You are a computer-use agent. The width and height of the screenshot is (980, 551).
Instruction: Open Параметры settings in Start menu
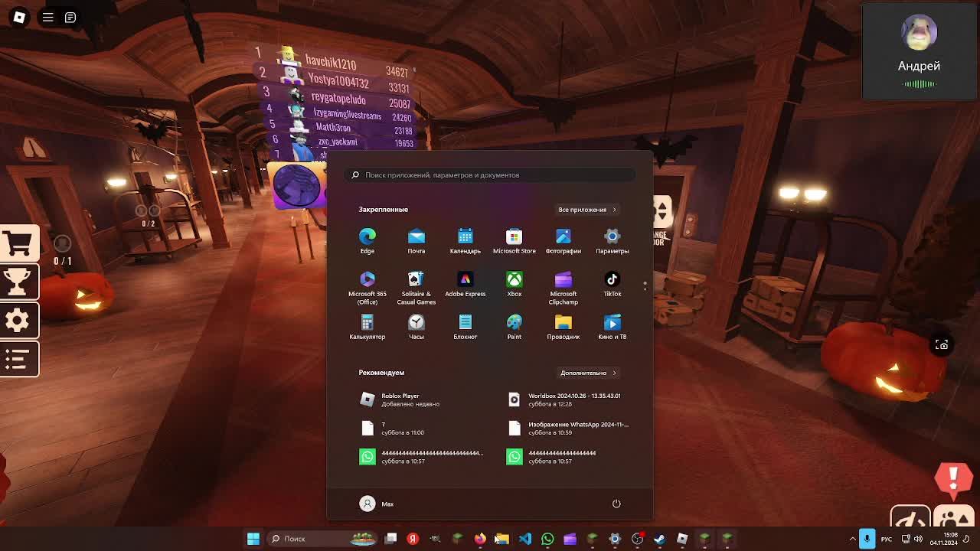click(x=612, y=240)
